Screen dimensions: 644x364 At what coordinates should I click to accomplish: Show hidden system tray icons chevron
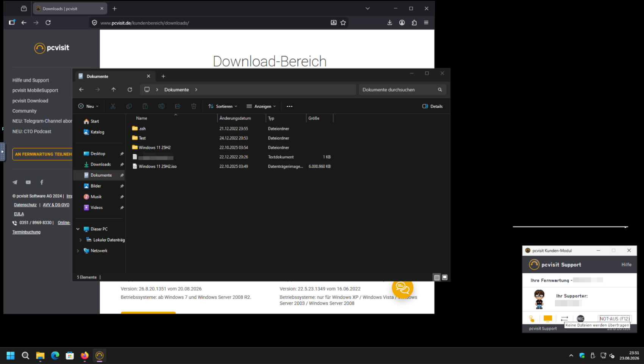coord(571,356)
